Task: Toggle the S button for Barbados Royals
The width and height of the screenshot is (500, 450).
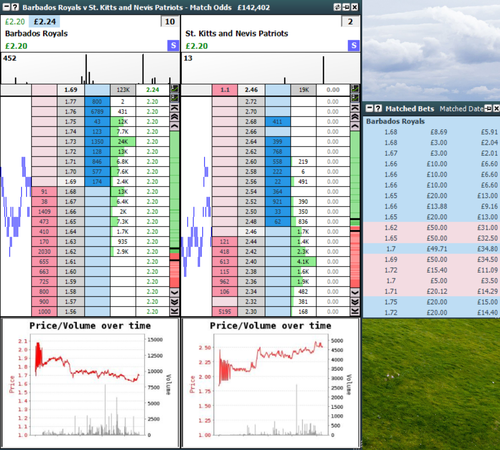Action: [x=173, y=45]
